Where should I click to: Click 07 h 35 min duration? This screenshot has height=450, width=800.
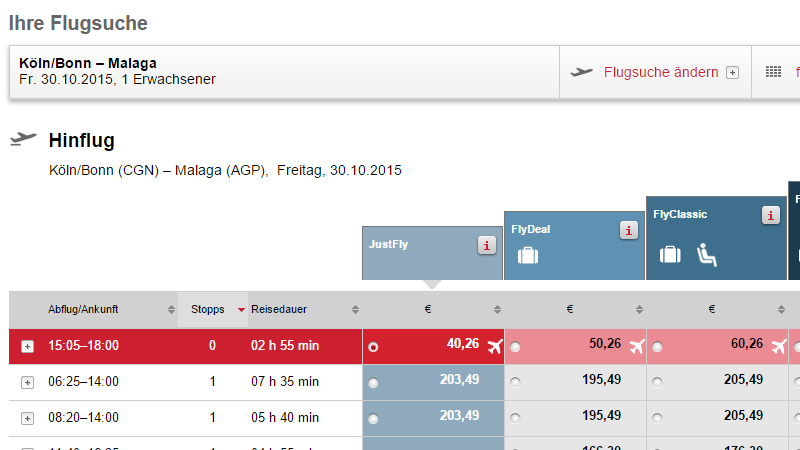click(x=285, y=382)
